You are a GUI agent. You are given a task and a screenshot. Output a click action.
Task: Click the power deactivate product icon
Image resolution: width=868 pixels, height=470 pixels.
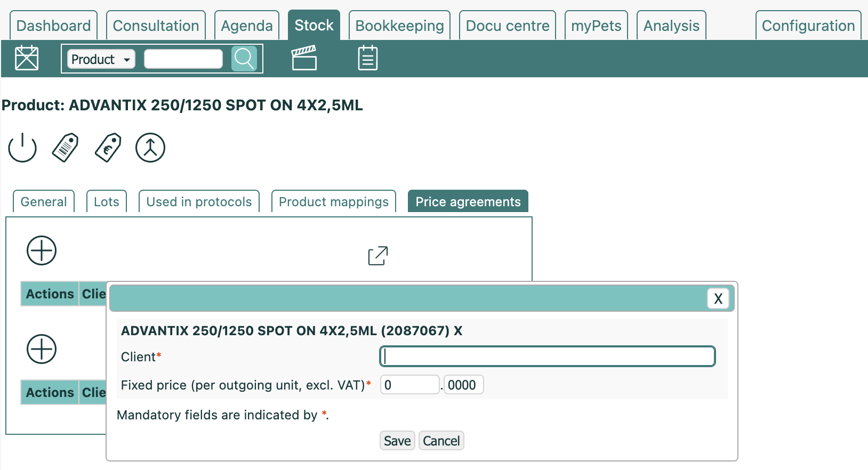(22, 148)
